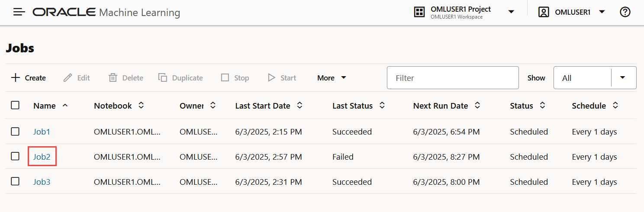The image size is (644, 212).
Task: Open the More actions menu
Action: (332, 78)
